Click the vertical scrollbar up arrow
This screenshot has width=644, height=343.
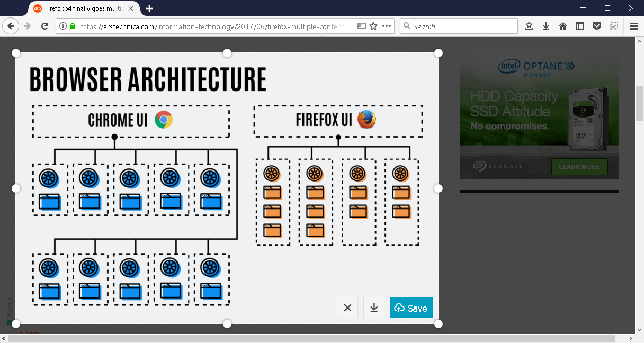click(x=639, y=41)
